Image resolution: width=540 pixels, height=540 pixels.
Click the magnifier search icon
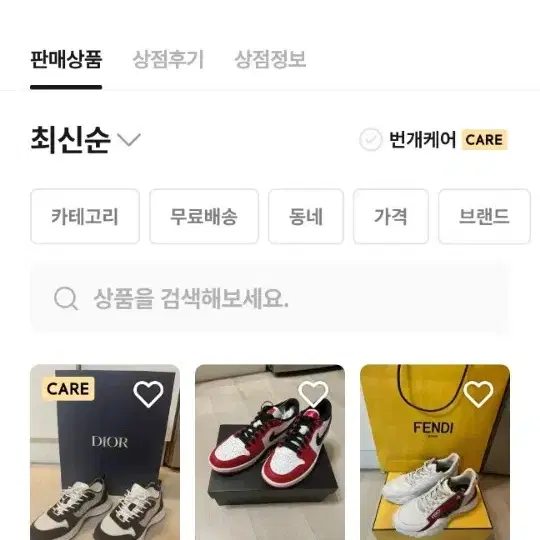66,298
